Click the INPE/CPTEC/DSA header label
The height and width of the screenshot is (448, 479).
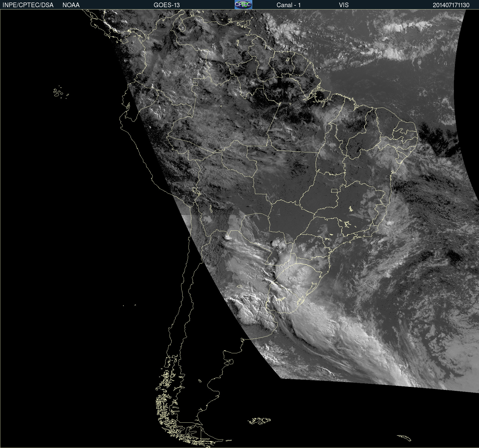tap(28, 5)
